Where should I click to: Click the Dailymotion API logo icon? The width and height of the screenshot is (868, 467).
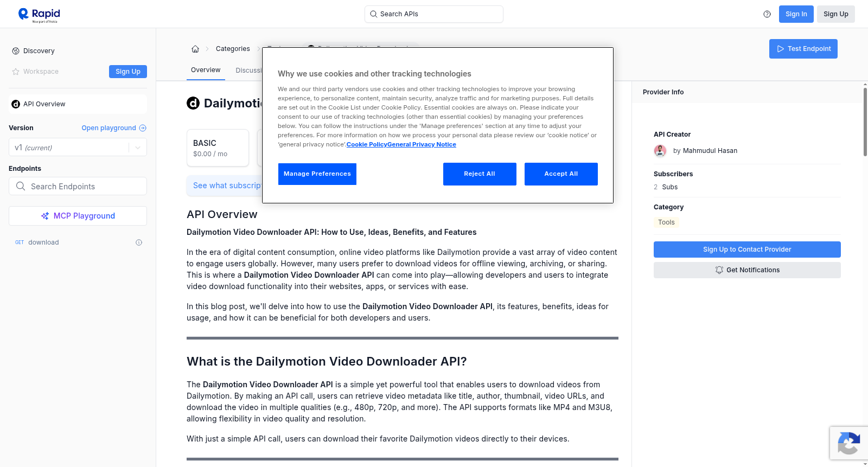[x=193, y=103]
